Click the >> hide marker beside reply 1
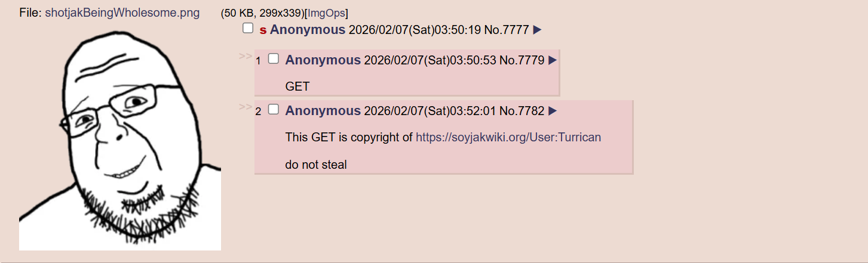The height and width of the screenshot is (263, 868). (x=245, y=56)
